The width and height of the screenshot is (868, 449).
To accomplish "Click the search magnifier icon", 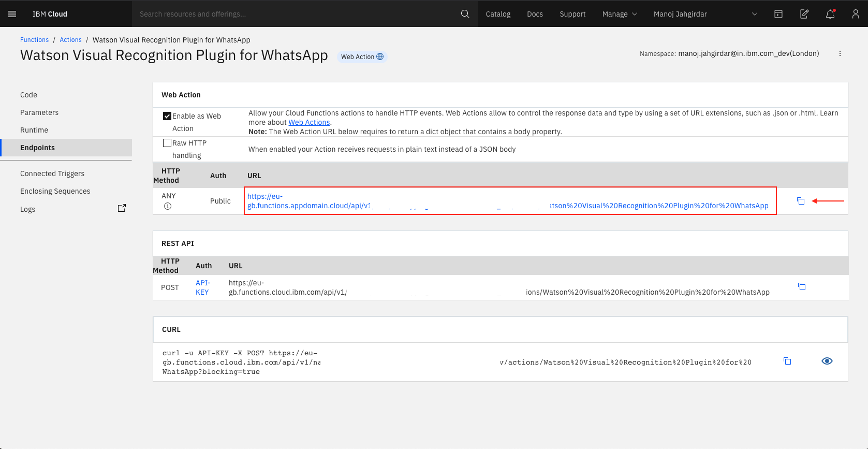I will tap(465, 14).
